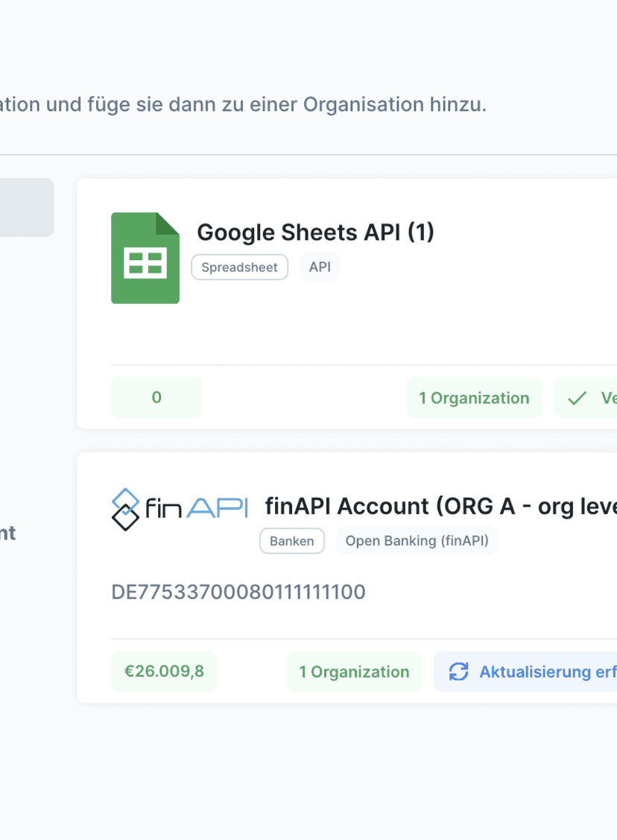Screen dimensions: 617x840
Task: Click the green 0 badge
Action: 156,397
